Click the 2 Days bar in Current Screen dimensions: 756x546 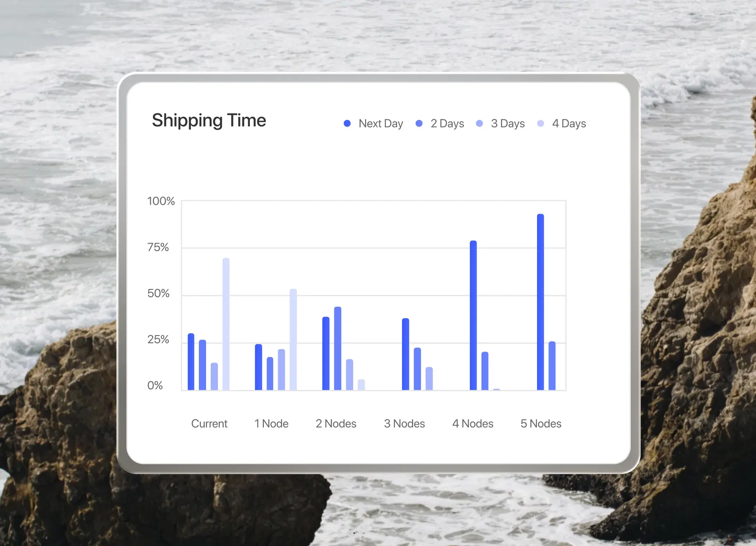202,365
